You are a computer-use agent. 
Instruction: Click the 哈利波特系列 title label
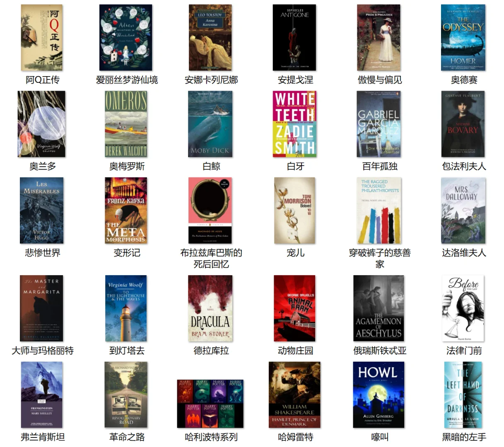pyautogui.click(x=211, y=437)
